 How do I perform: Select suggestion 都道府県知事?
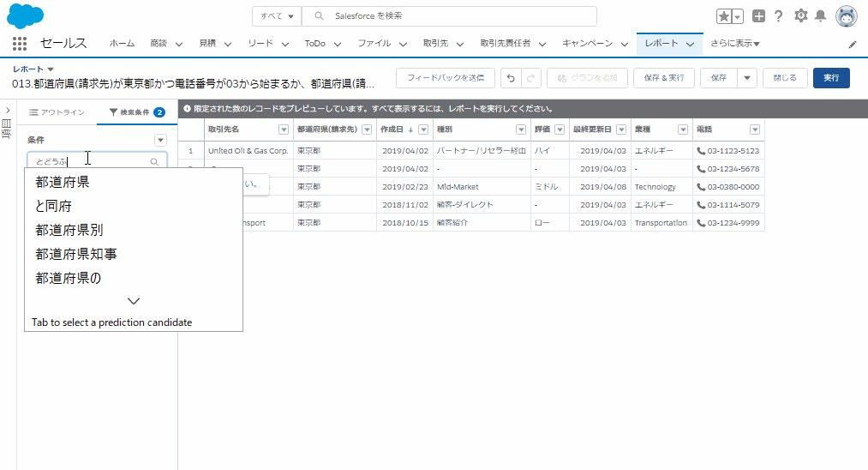pos(76,254)
